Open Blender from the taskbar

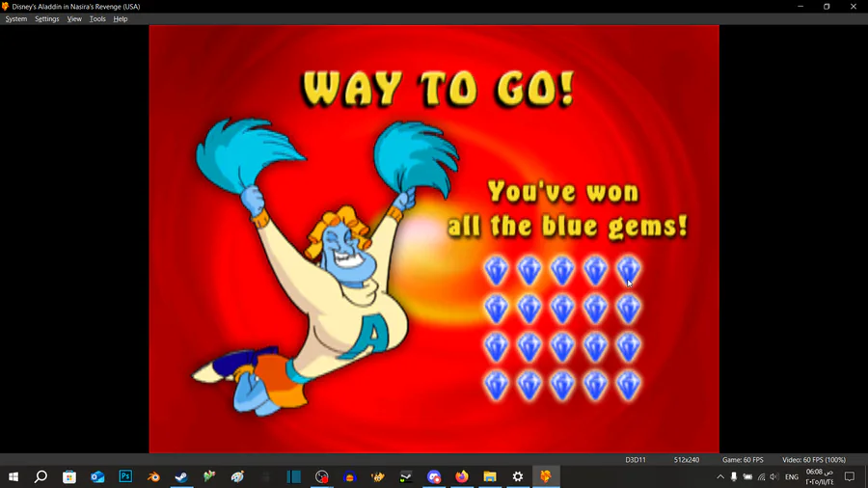pos(153,476)
